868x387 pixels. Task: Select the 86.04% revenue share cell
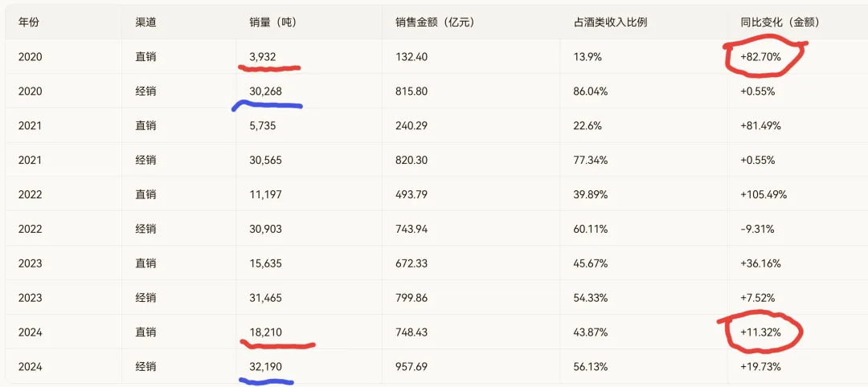(591, 92)
